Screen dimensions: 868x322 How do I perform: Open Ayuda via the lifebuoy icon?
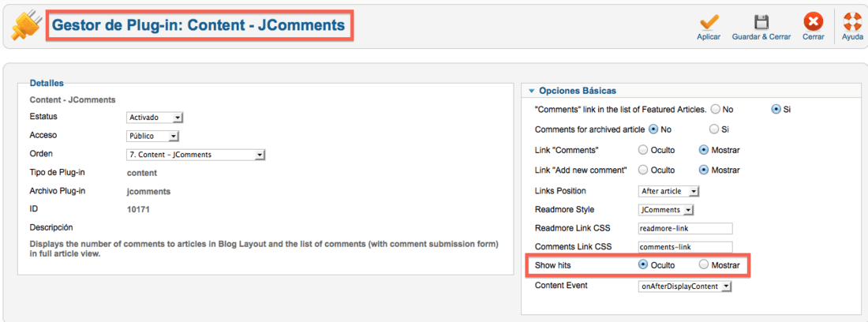[852, 22]
